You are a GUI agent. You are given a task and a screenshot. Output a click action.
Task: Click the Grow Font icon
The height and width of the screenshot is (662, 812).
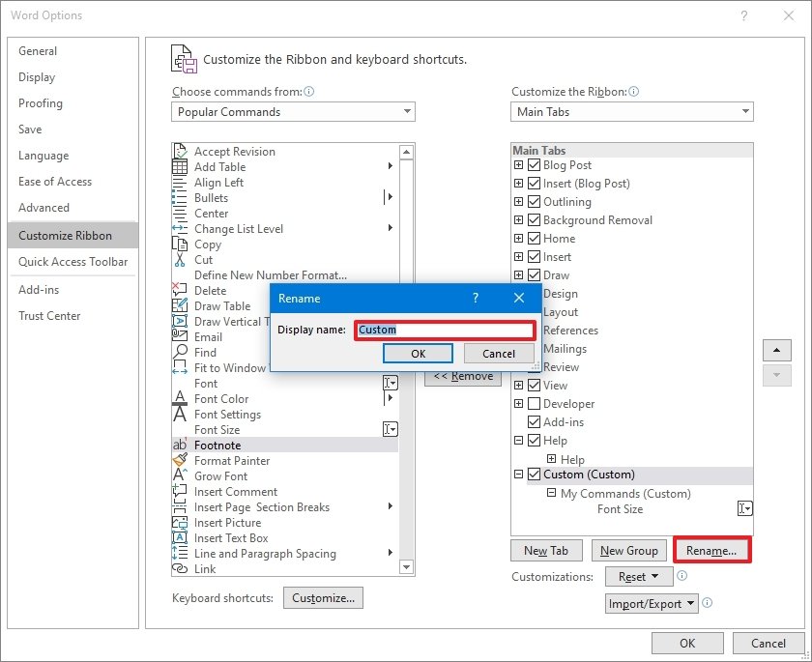point(180,475)
